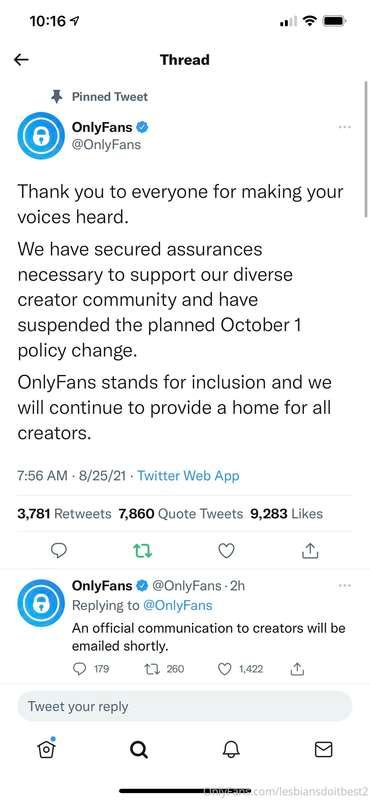Open three-dot menu on the pinned tweet
The width and height of the screenshot is (370, 800).
[345, 127]
